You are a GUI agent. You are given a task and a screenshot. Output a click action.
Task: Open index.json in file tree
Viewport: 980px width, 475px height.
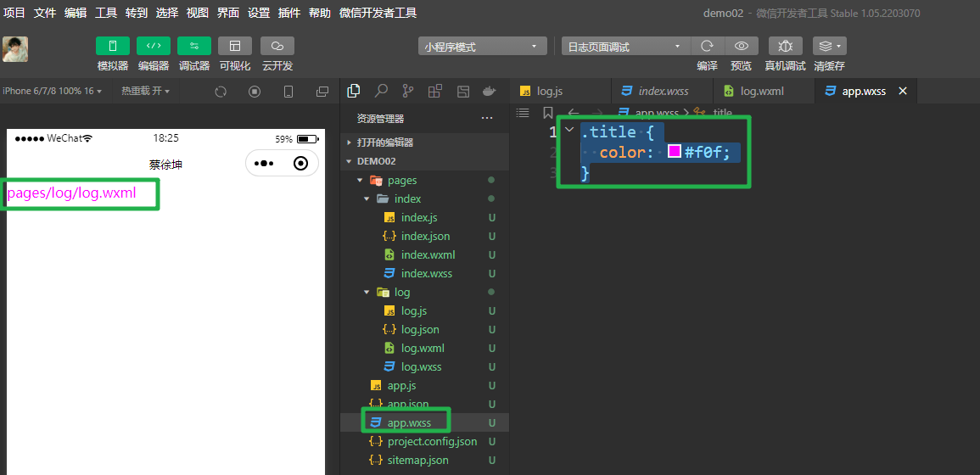[425, 237]
